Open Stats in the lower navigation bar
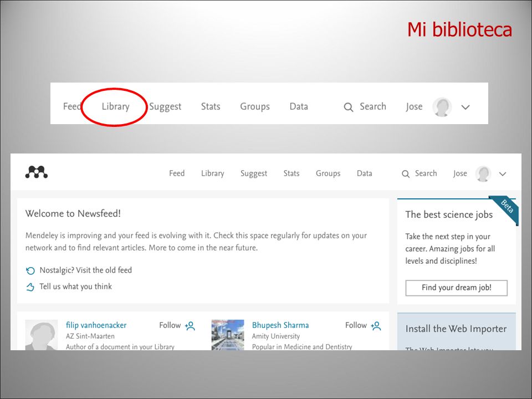532x399 pixels. [x=291, y=173]
